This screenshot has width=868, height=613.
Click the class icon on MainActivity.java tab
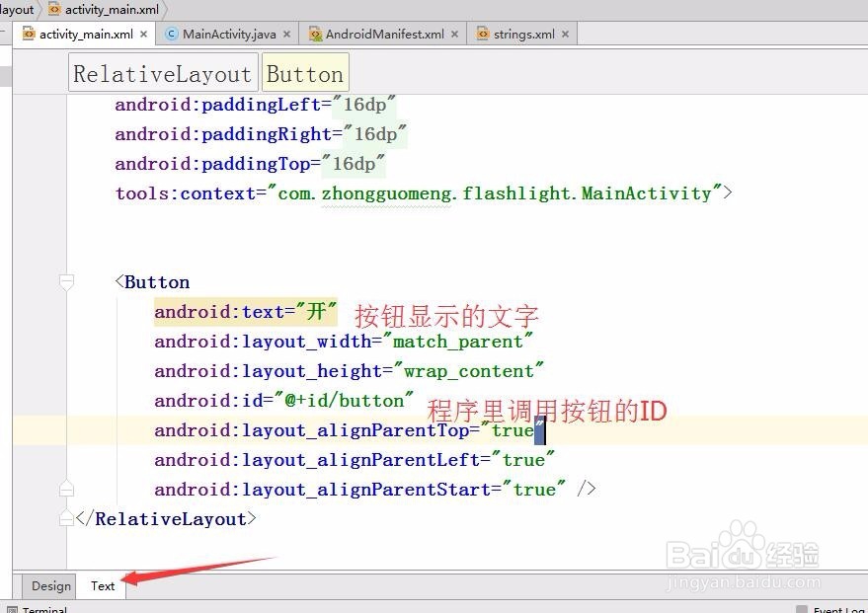pos(170,33)
